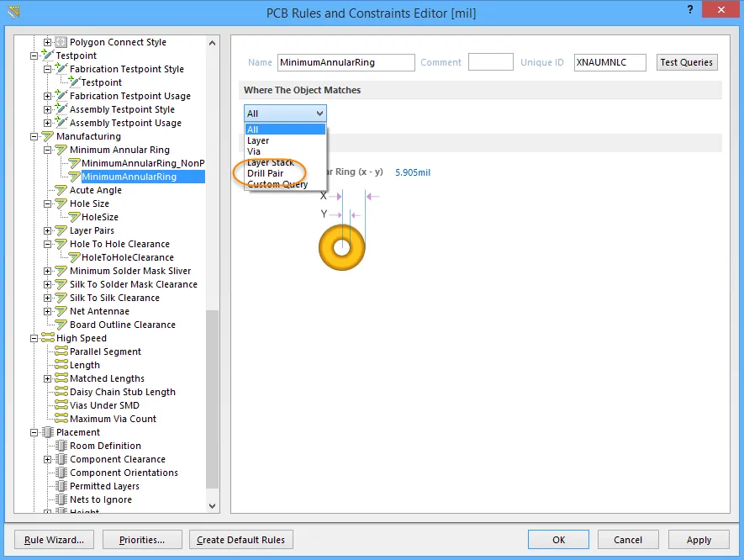The image size is (744, 560).
Task: Expand the Layer Pairs node
Action: coord(47,230)
